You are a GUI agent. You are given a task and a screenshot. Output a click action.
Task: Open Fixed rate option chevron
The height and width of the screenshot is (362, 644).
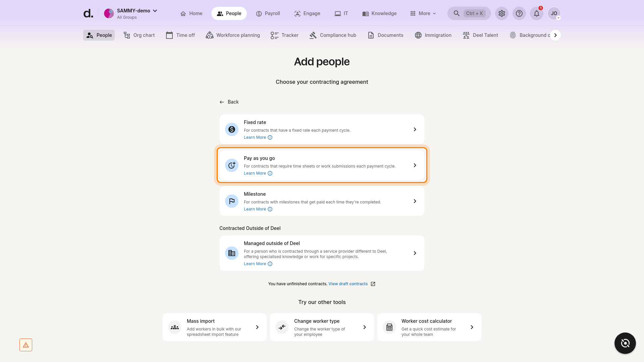(415, 129)
